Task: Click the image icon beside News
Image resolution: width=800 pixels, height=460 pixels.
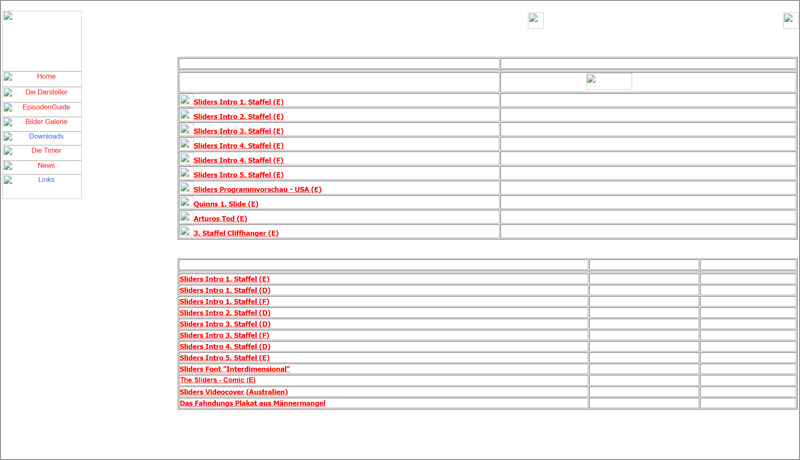Action: coord(8,166)
